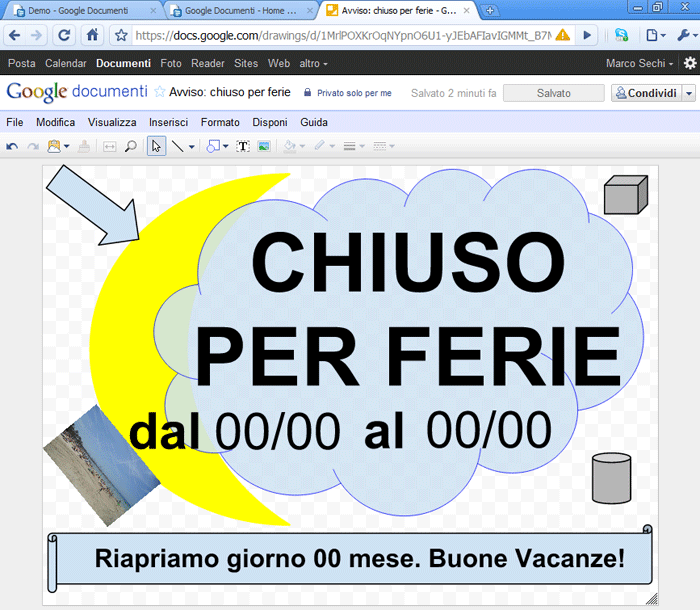The width and height of the screenshot is (700, 610).
Task: Click the insert image icon
Action: [x=264, y=146]
